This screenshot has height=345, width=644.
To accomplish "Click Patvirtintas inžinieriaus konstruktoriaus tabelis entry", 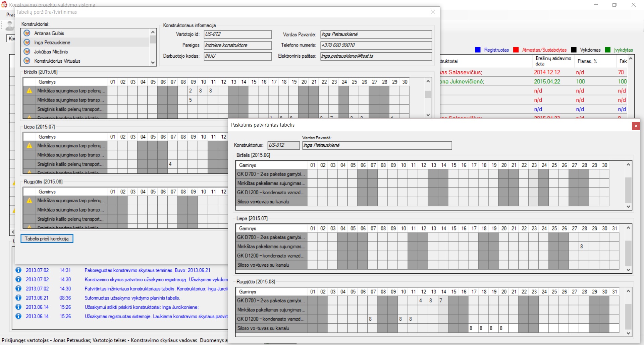I will pyautogui.click(x=156, y=289).
